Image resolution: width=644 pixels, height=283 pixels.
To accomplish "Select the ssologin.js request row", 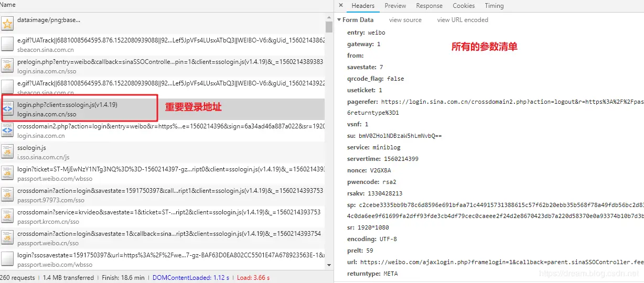I will [163, 152].
